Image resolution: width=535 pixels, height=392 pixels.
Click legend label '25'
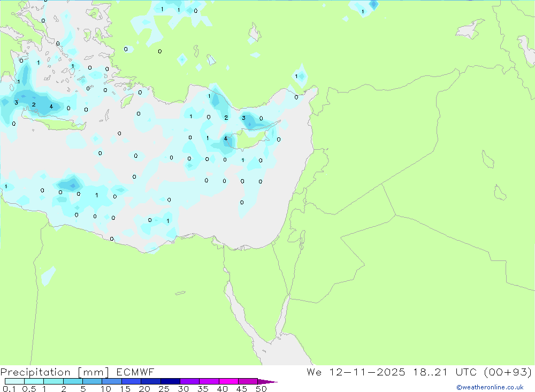tap(164, 389)
